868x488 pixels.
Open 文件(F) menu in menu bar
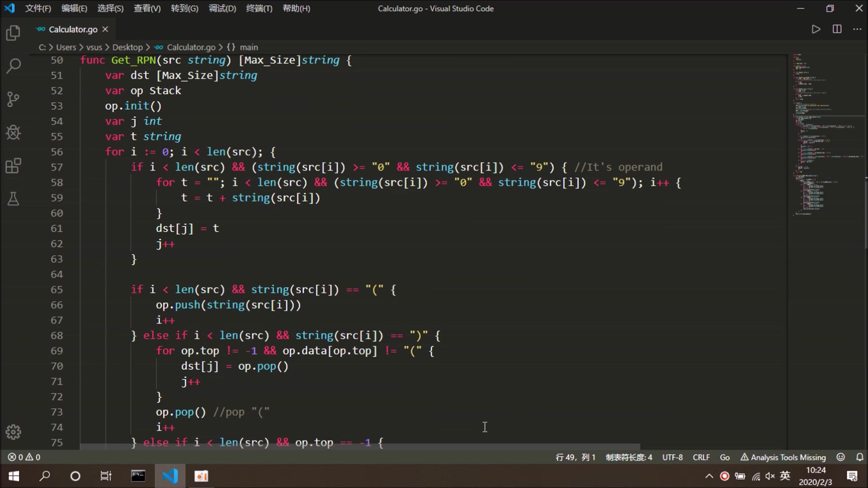pyautogui.click(x=37, y=8)
